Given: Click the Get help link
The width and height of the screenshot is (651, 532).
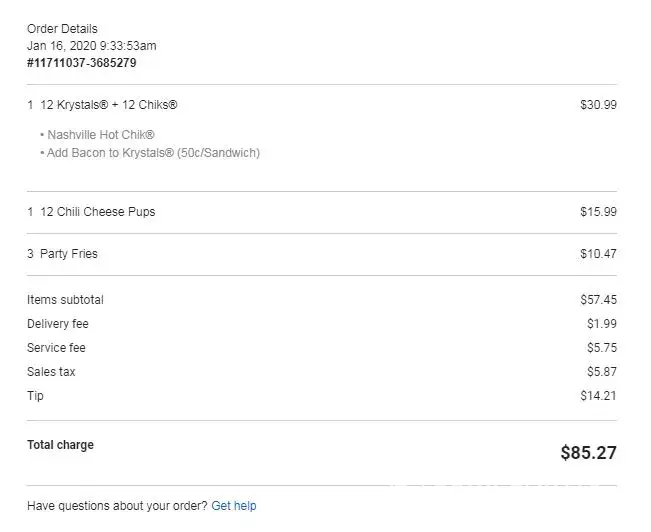Looking at the screenshot, I should [233, 506].
